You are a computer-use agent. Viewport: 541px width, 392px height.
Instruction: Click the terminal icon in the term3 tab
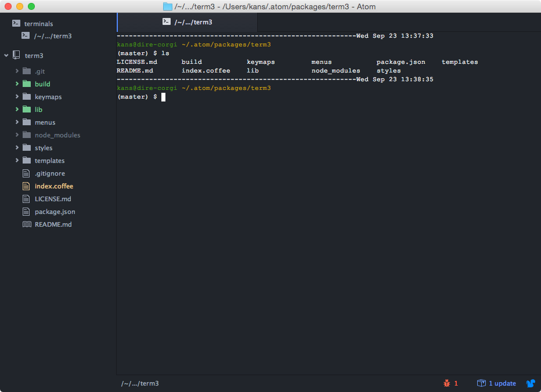[x=166, y=21]
